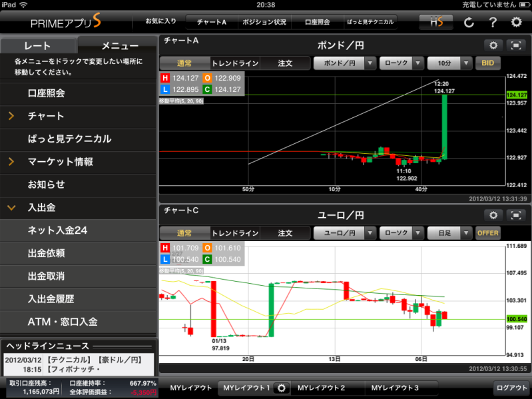Select 注文 mode in Chart C
The height and width of the screenshot is (399, 532).
coord(285,233)
